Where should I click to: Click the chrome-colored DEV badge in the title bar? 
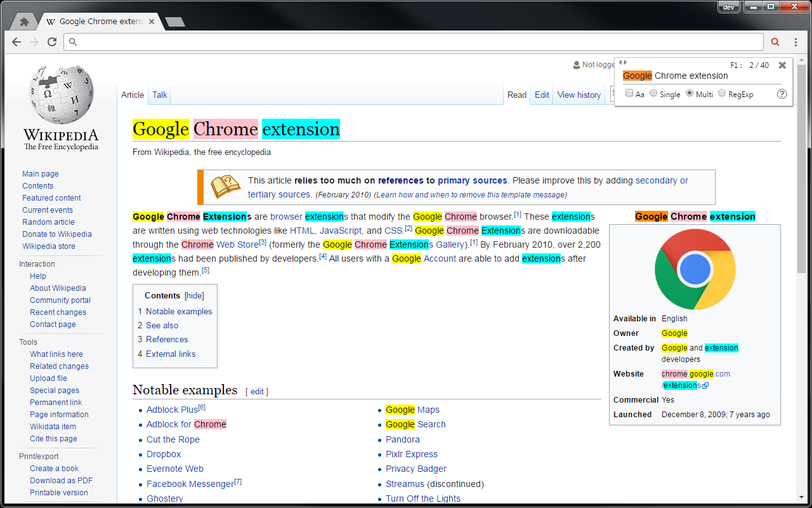(729, 7)
